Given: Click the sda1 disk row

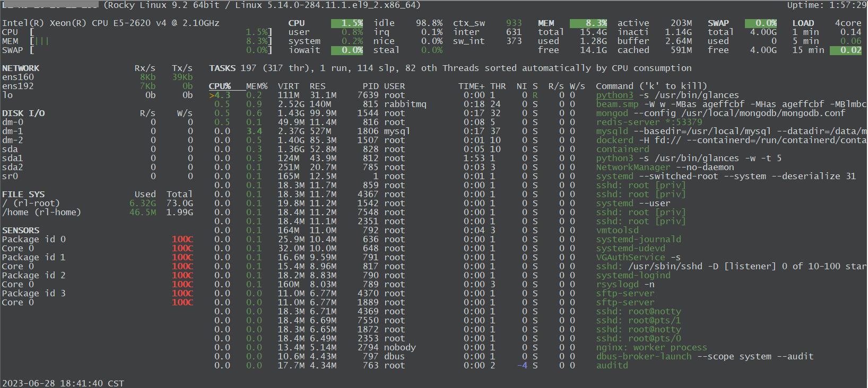Looking at the screenshot, I should coord(98,158).
